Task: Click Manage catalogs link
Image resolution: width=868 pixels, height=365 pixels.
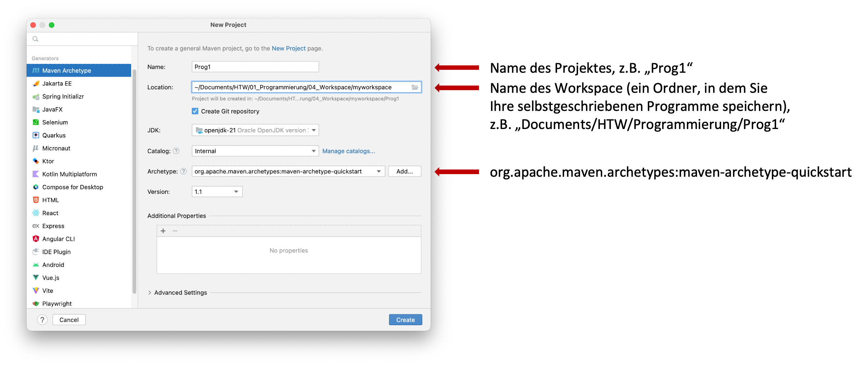Action: (x=347, y=151)
